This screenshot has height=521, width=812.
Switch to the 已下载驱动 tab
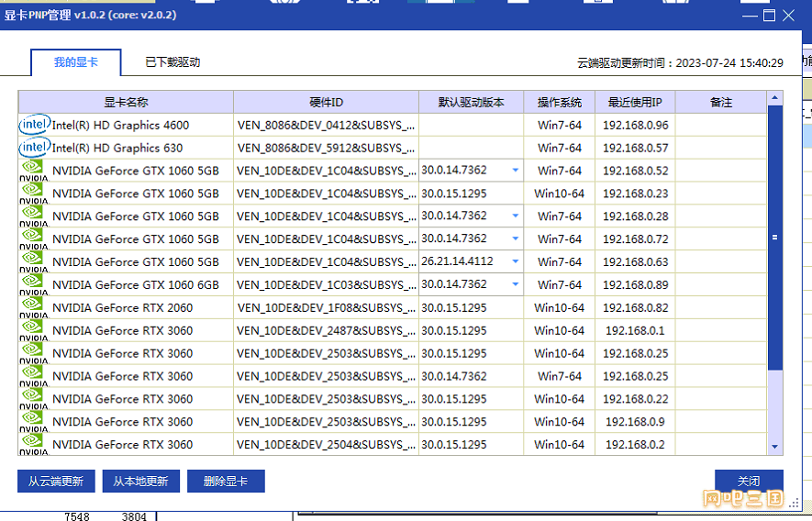pyautogui.click(x=172, y=62)
